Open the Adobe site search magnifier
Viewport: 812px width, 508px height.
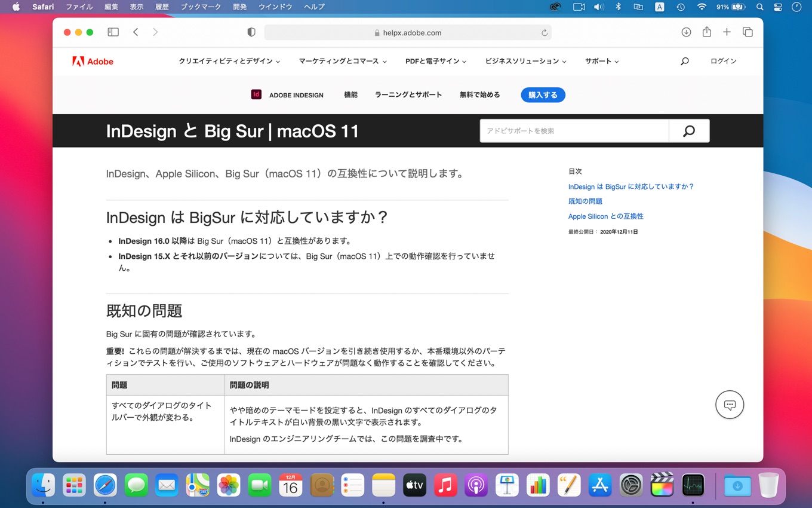pos(685,61)
